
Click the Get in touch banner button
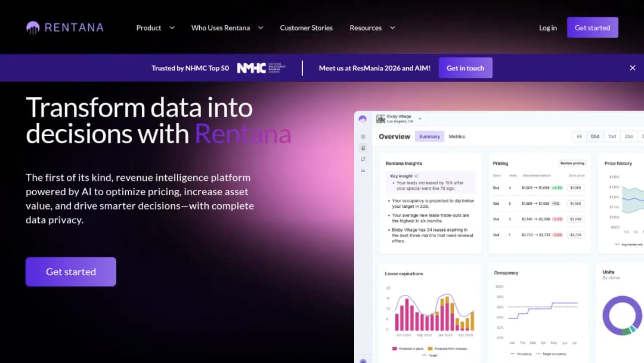[x=465, y=68]
